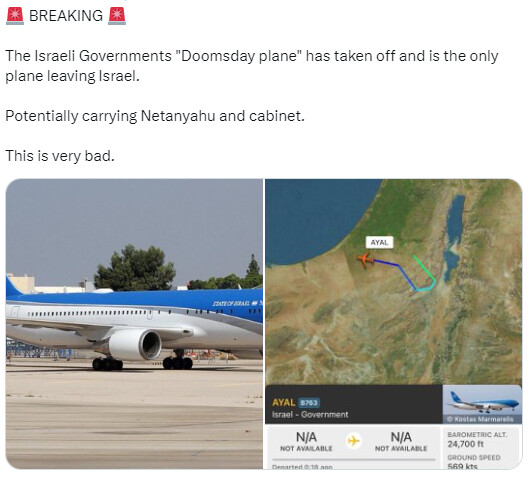Click the AYAL callsign label on map
The image size is (532, 484).
pos(380,243)
